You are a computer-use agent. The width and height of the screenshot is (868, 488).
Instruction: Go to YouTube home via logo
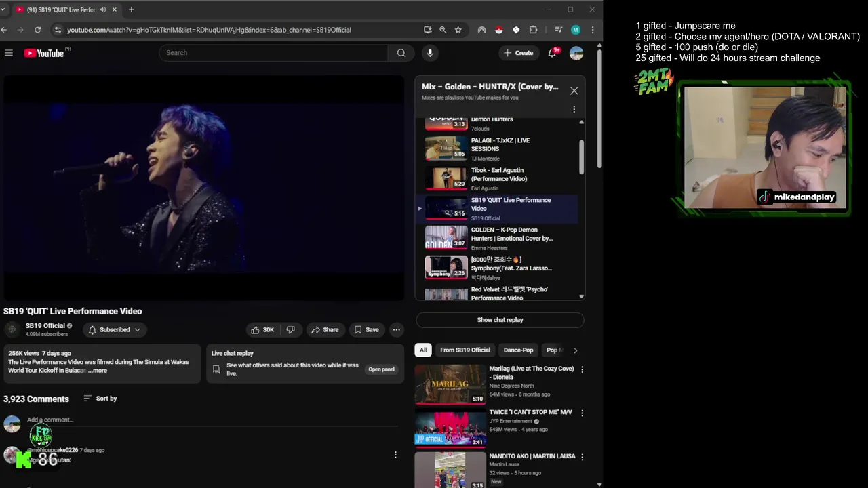tap(44, 53)
